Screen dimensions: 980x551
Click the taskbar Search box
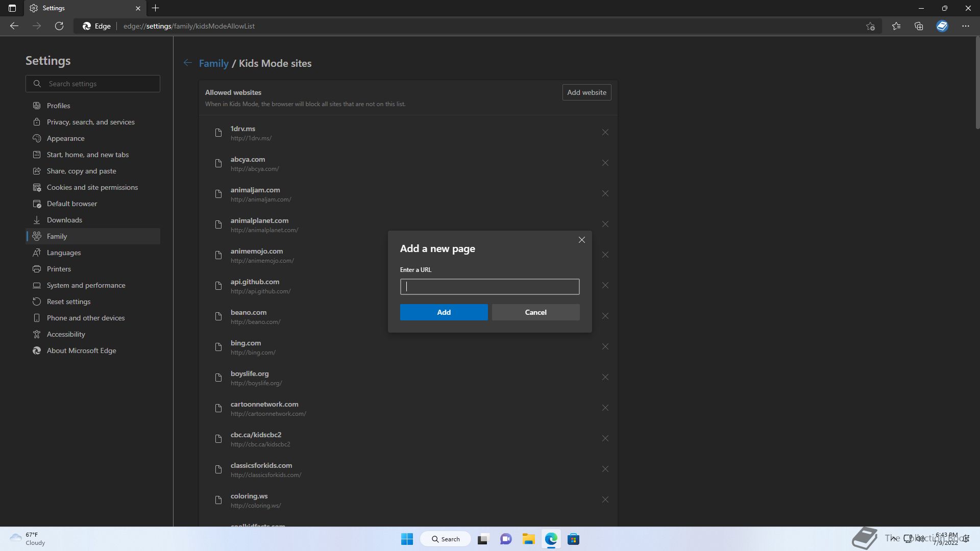pyautogui.click(x=446, y=539)
